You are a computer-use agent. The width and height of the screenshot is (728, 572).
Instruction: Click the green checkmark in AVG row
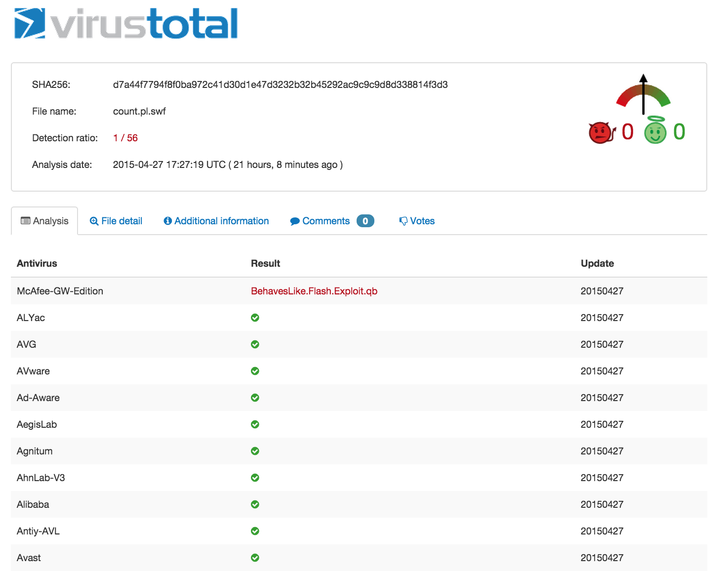coord(255,344)
